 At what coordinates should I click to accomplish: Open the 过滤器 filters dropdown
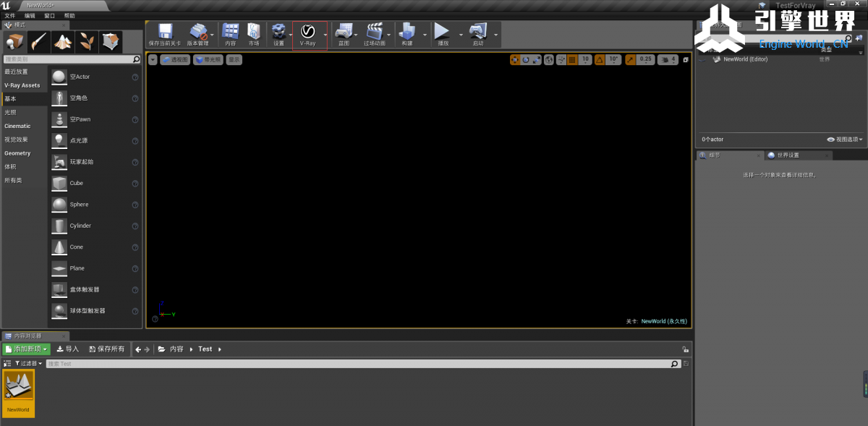coord(29,364)
